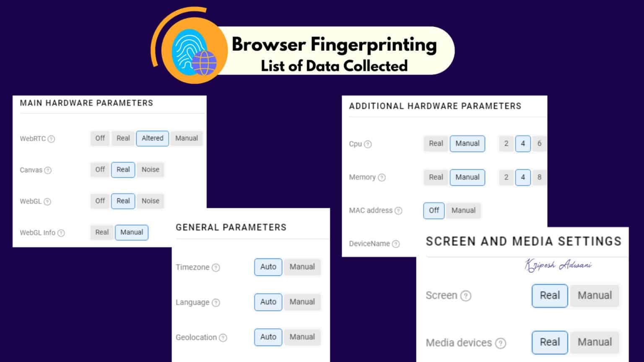Image resolution: width=644 pixels, height=362 pixels.
Task: Set WebGL to Off
Action: click(x=99, y=201)
